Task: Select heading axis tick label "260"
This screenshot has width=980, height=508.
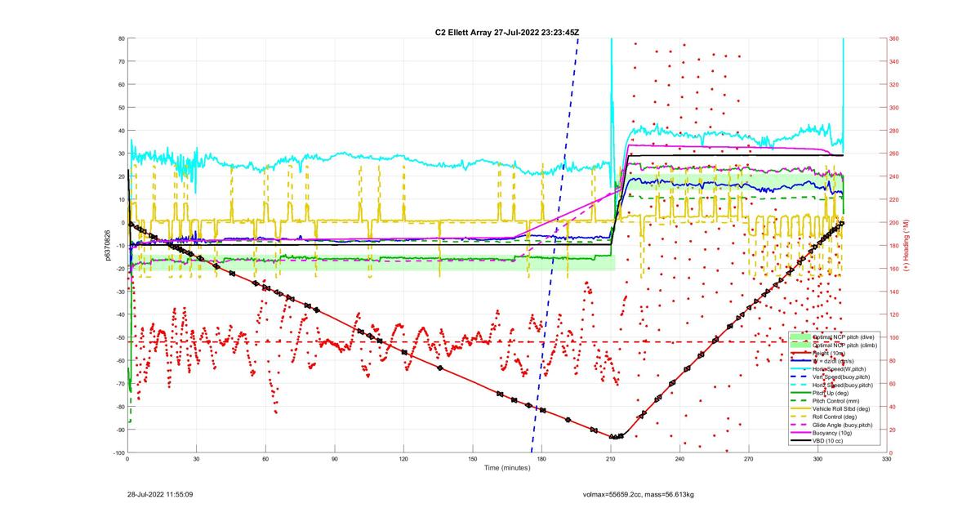Action: tap(896, 154)
